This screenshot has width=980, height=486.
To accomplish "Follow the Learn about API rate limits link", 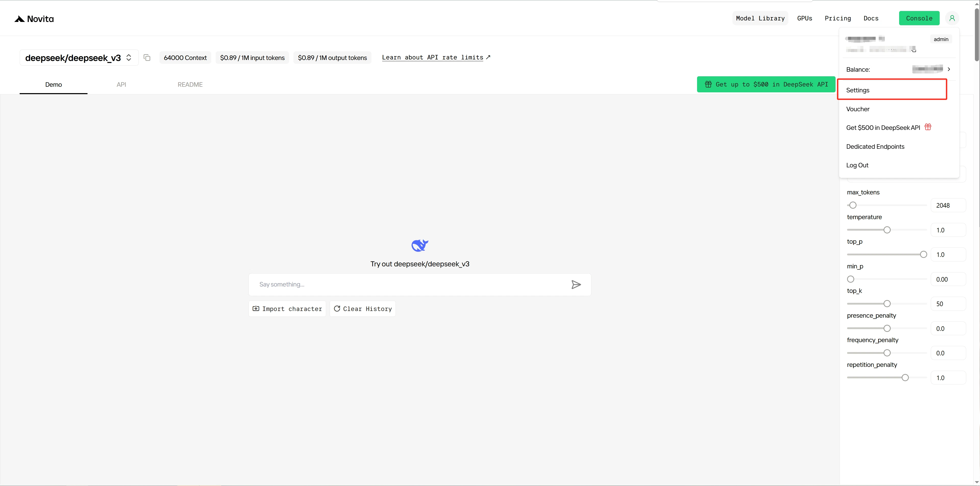I will [x=436, y=57].
